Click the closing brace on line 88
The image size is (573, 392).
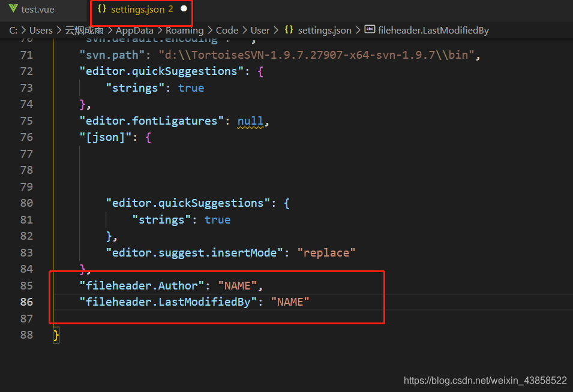[x=55, y=335]
